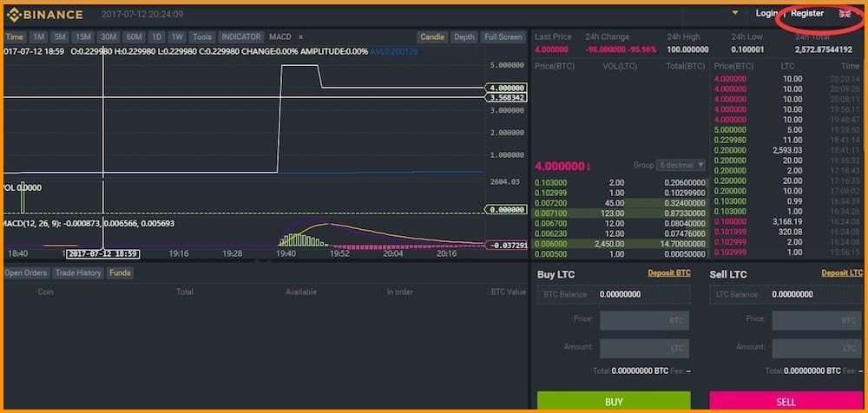
Task: Focus the Buy LTC Price field
Action: pos(644,320)
